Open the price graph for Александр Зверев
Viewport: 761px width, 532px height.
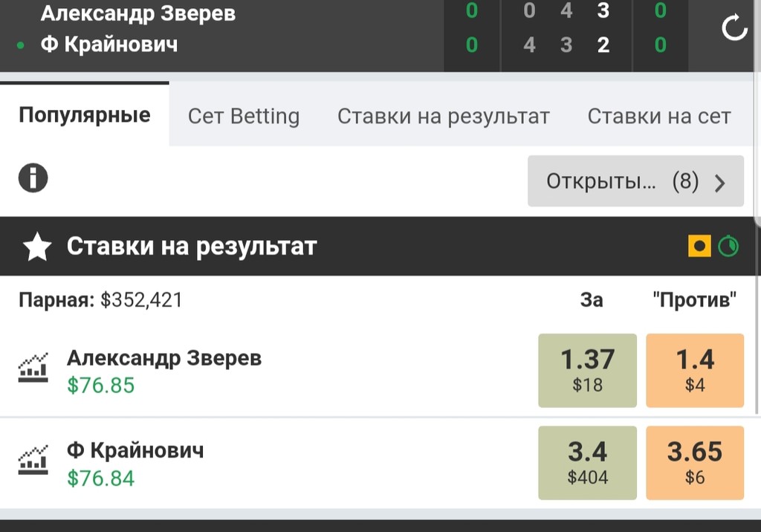(33, 369)
